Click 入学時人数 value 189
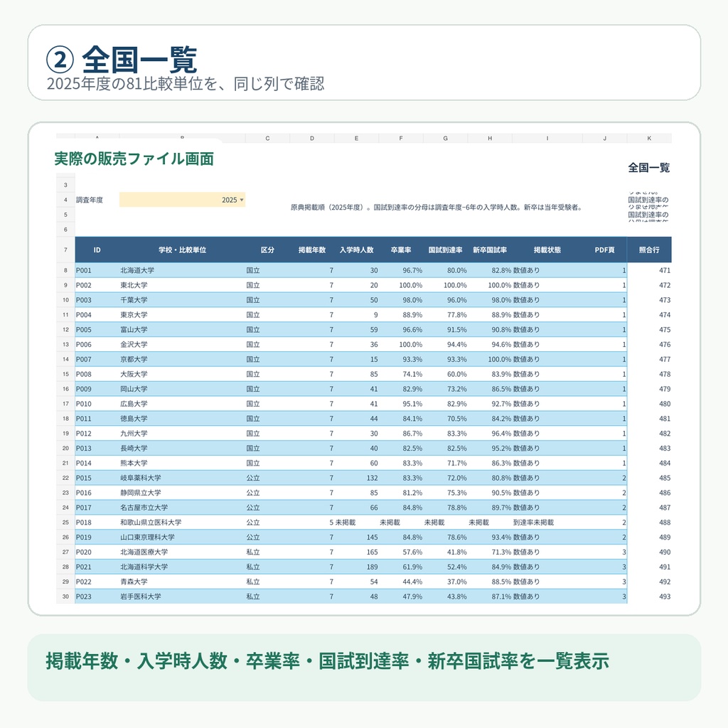728x728 pixels. (357, 567)
